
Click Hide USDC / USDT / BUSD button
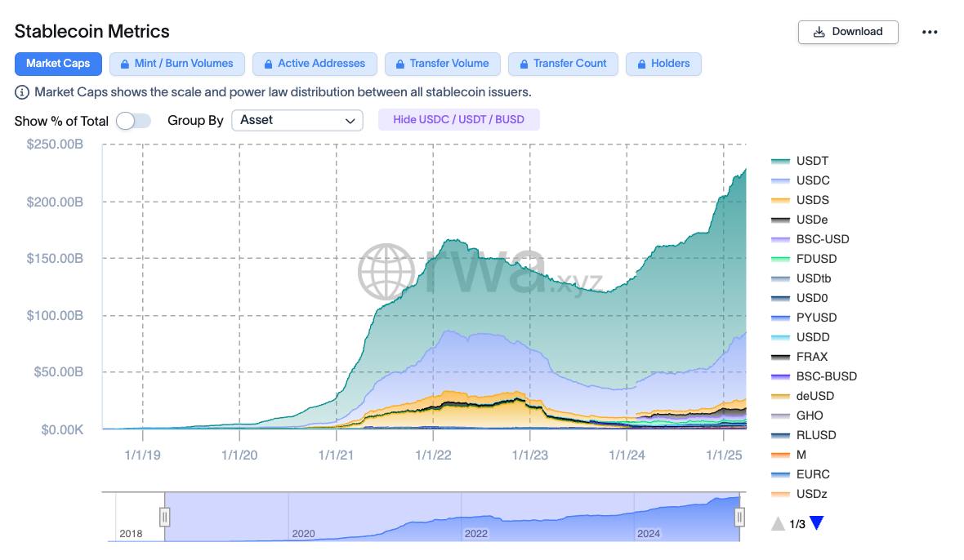(458, 120)
